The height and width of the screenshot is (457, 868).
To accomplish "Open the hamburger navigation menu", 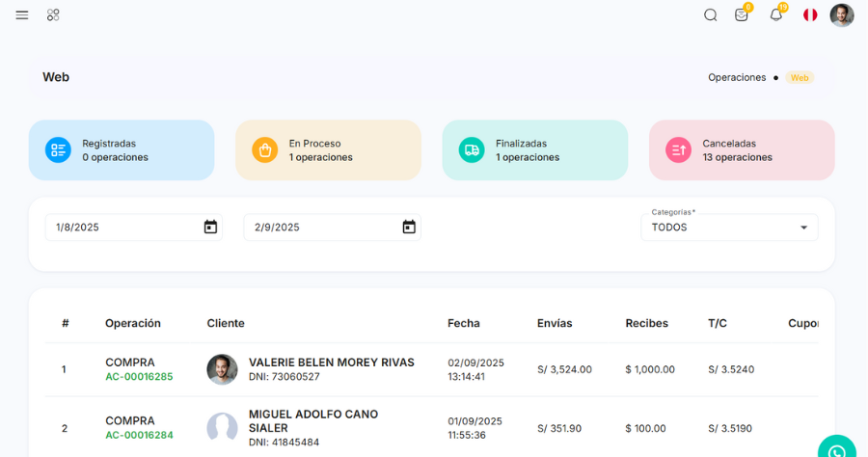I will pos(22,15).
